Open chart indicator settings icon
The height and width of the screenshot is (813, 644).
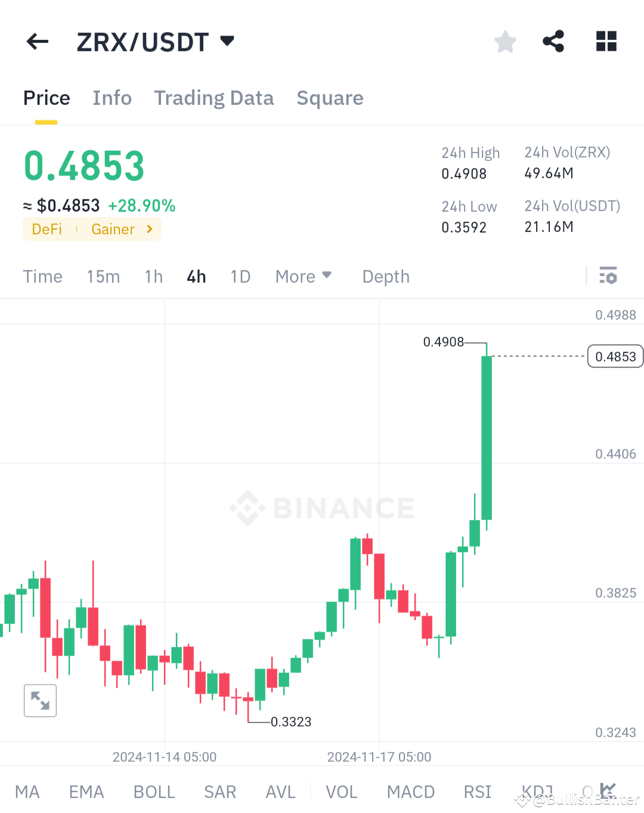(x=608, y=276)
